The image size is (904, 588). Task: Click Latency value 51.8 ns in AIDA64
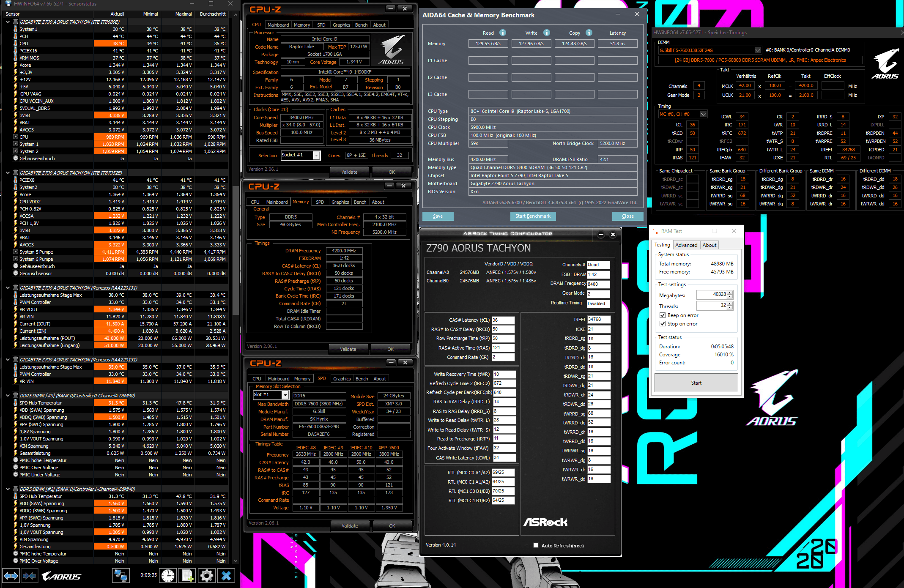click(x=618, y=44)
